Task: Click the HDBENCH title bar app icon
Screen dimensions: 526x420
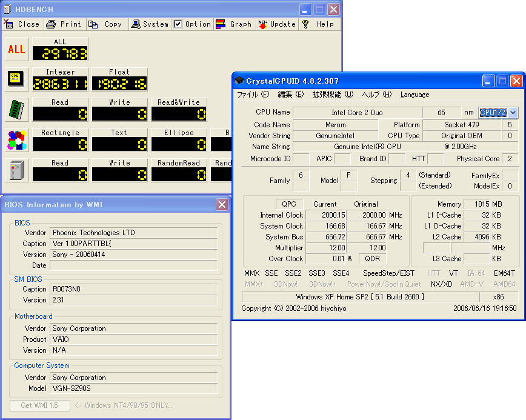Action: pos(7,9)
